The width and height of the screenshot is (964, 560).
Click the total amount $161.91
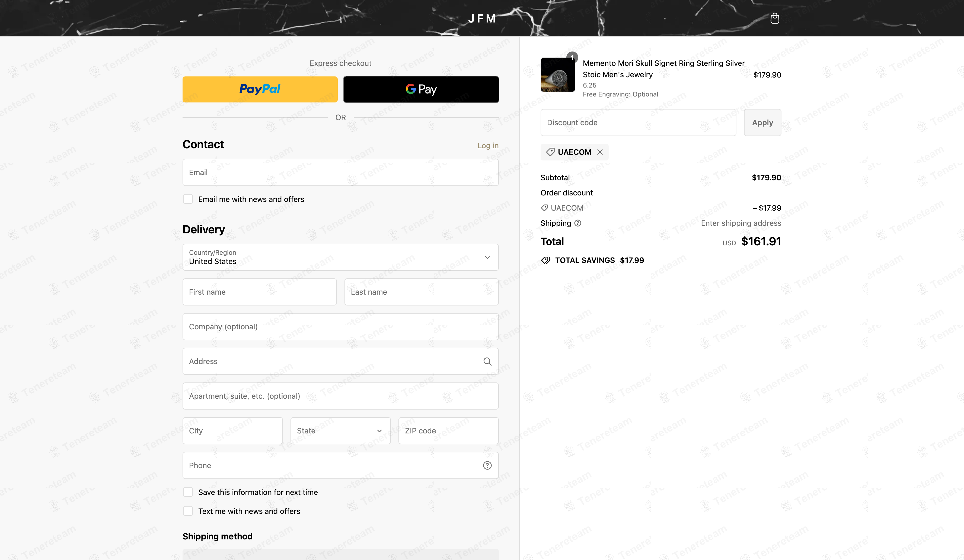(x=761, y=241)
